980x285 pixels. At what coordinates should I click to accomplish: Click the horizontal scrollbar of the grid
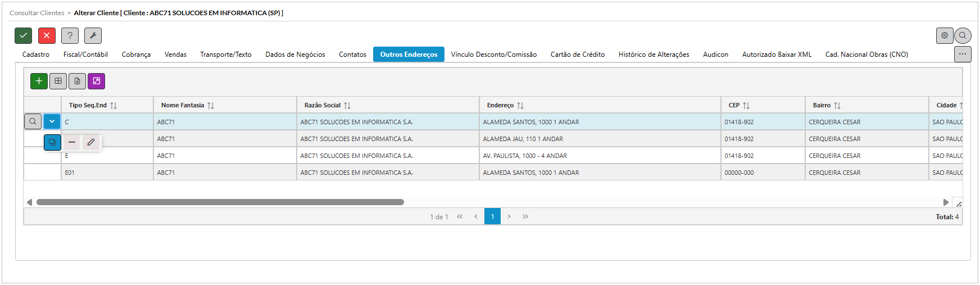[220, 202]
